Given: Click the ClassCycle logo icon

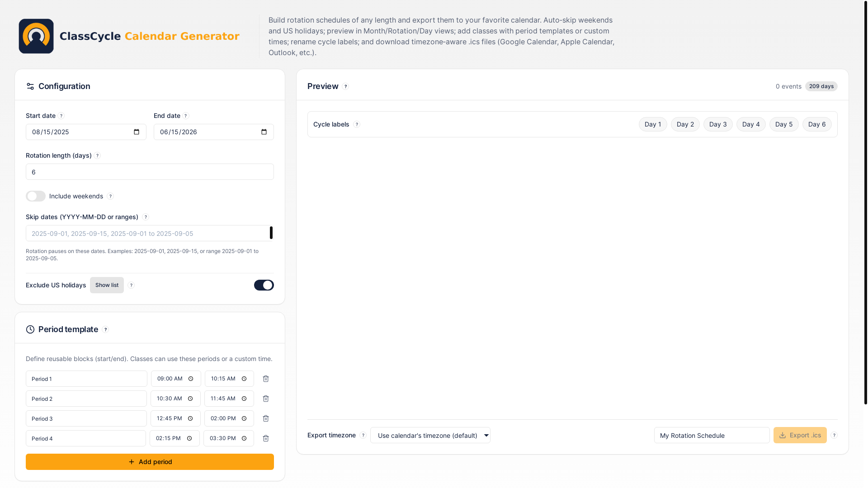Looking at the screenshot, I should (x=36, y=36).
